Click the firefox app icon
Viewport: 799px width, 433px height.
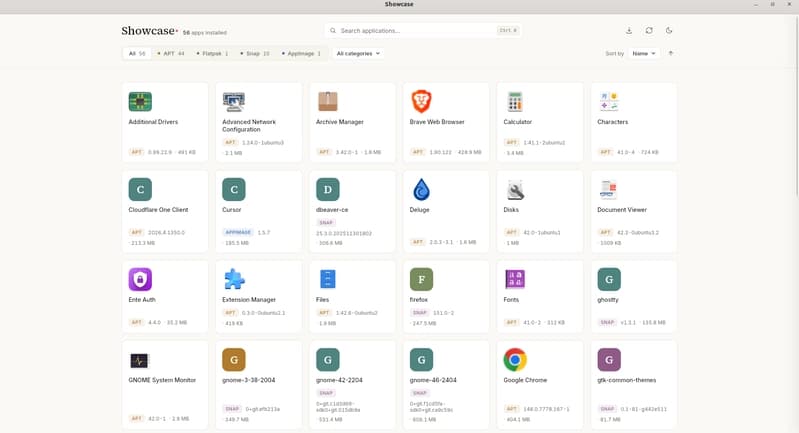tap(421, 279)
